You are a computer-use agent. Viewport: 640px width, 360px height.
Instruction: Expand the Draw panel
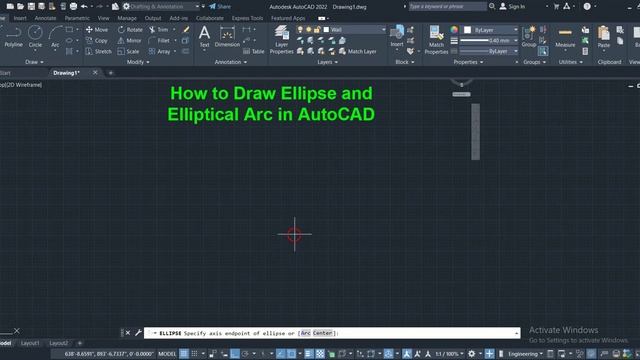coord(34,62)
